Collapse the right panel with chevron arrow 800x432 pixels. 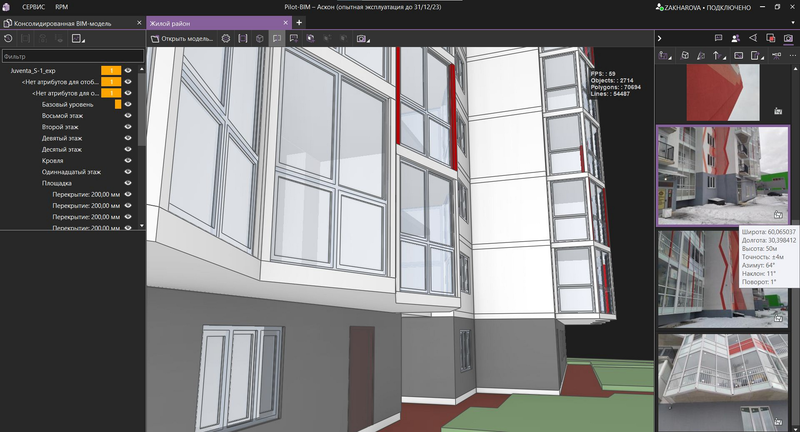660,38
